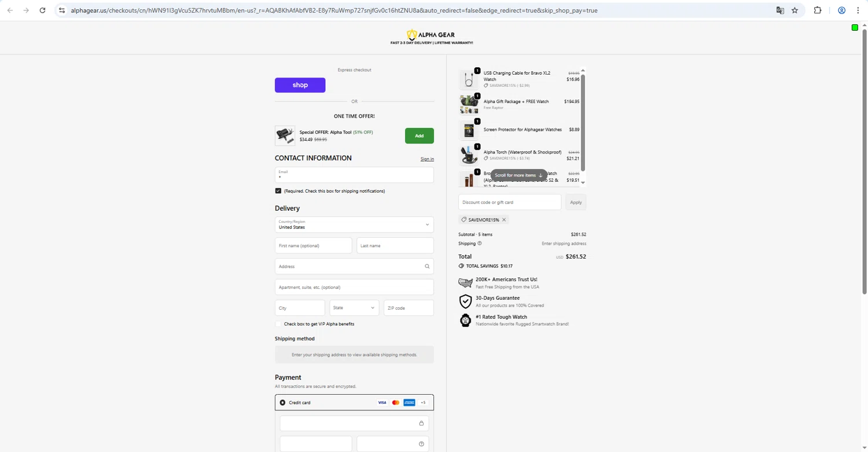
Task: Open the translate page icon
Action: pos(780,10)
